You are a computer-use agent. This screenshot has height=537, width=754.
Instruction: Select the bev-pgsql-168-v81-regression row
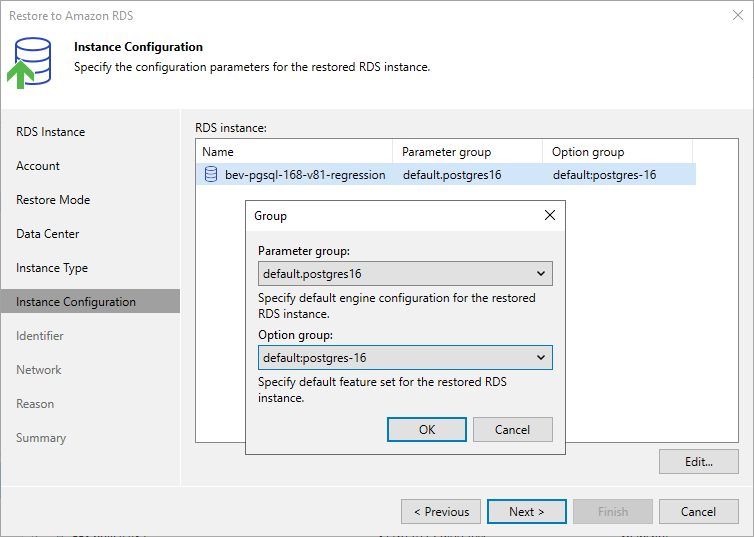[x=446, y=175]
